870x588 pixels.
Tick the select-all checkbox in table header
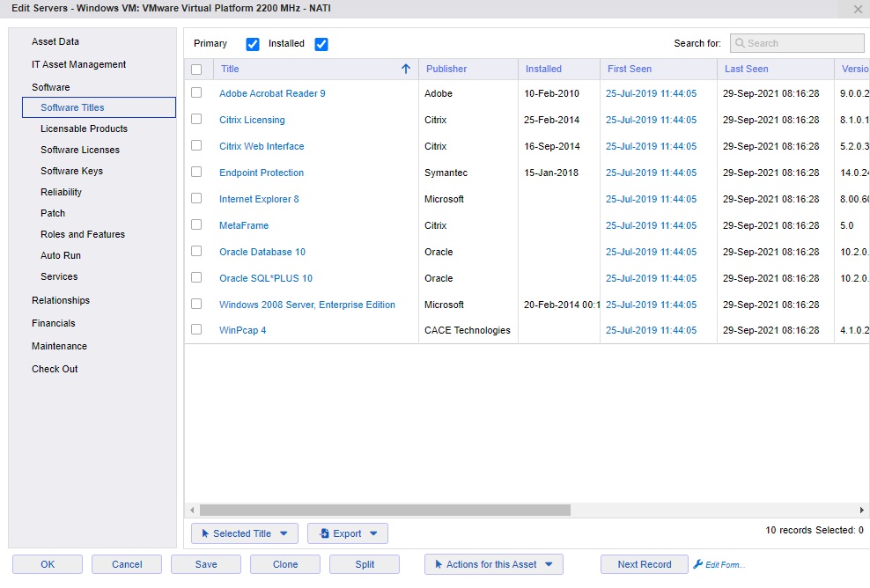(196, 70)
